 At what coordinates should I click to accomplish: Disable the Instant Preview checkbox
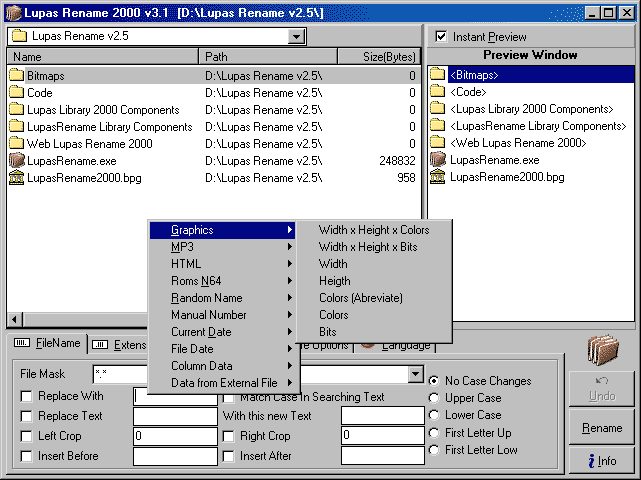click(442, 37)
